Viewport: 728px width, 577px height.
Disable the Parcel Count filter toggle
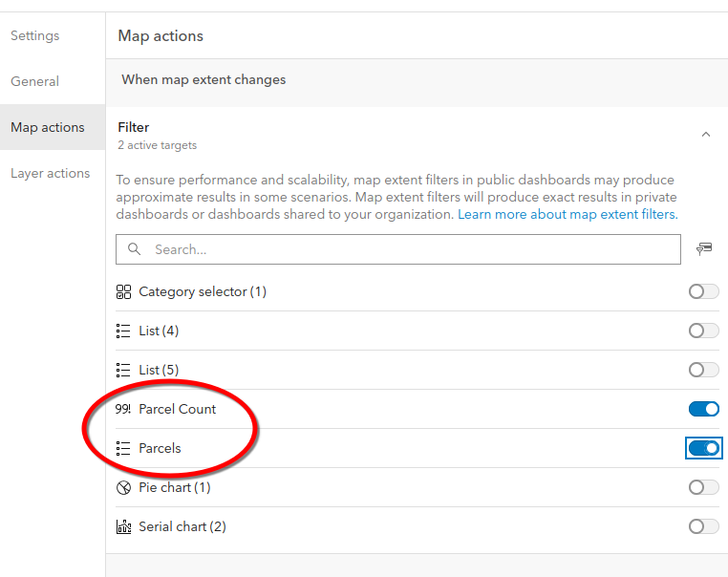point(703,409)
